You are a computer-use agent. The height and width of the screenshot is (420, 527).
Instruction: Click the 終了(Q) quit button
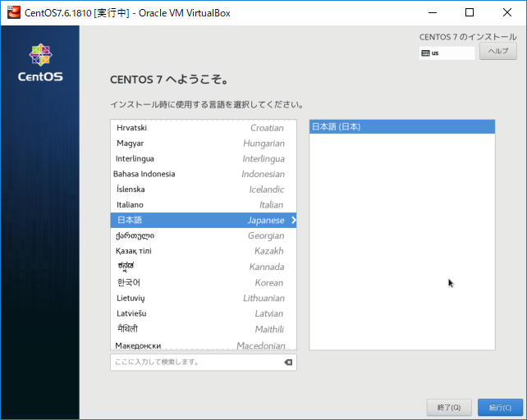pos(449,408)
